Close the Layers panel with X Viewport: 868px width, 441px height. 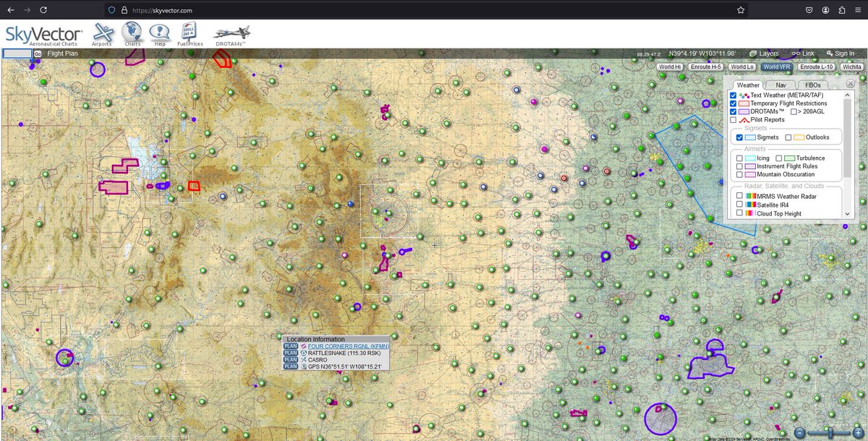pyautogui.click(x=851, y=85)
